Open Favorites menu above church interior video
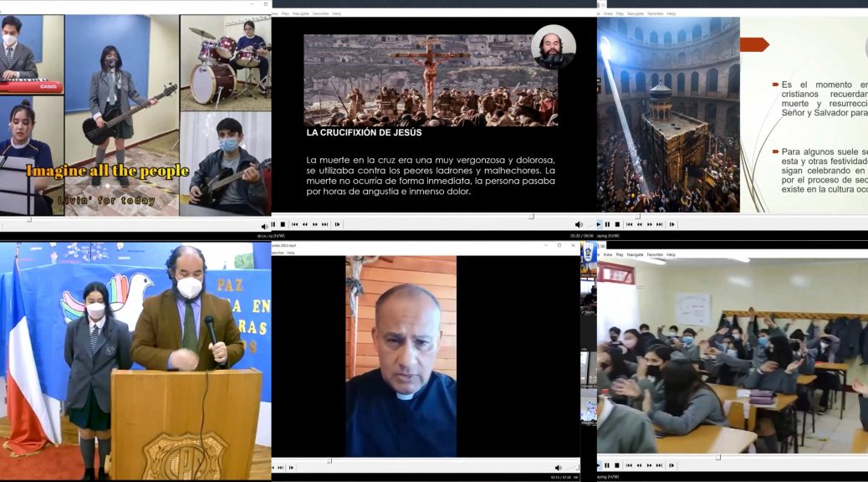The image size is (868, 482). [655, 13]
